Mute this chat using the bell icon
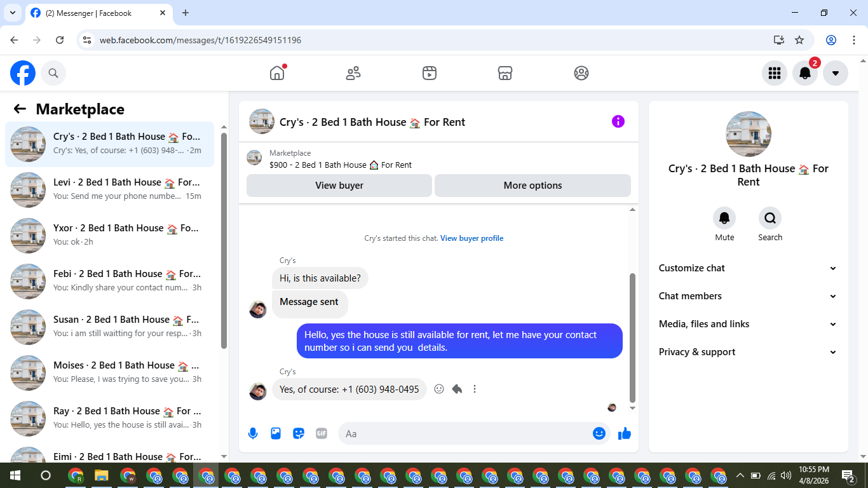 pyautogui.click(x=724, y=219)
